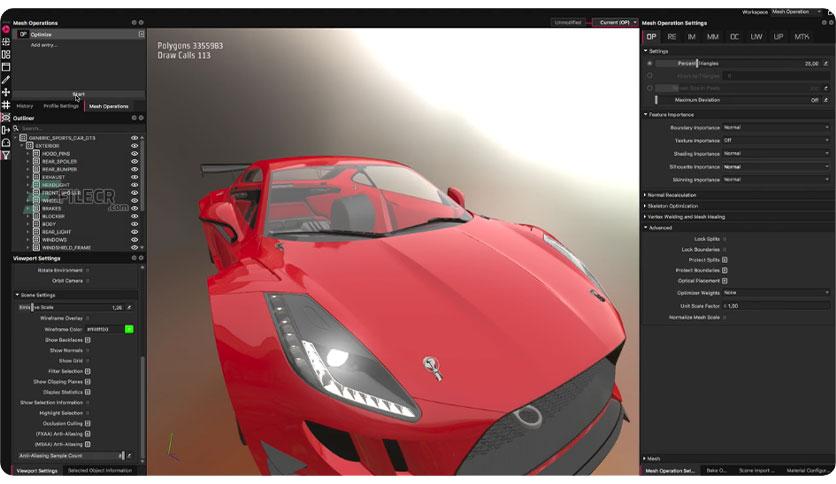This screenshot has height=484, width=836.
Task: Click the pink circular icon atop the left toolbar
Action: 6,29
